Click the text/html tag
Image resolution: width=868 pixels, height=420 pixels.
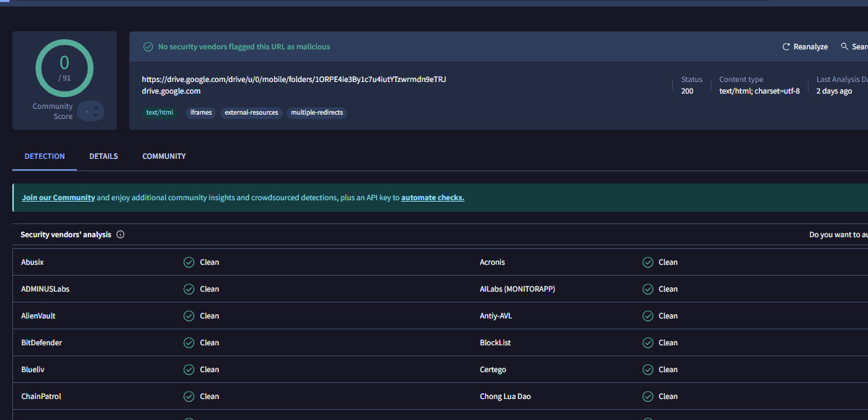pos(160,112)
